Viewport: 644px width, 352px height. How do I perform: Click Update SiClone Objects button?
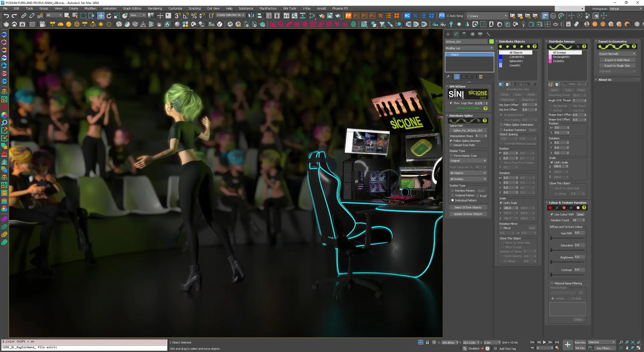pos(468,214)
